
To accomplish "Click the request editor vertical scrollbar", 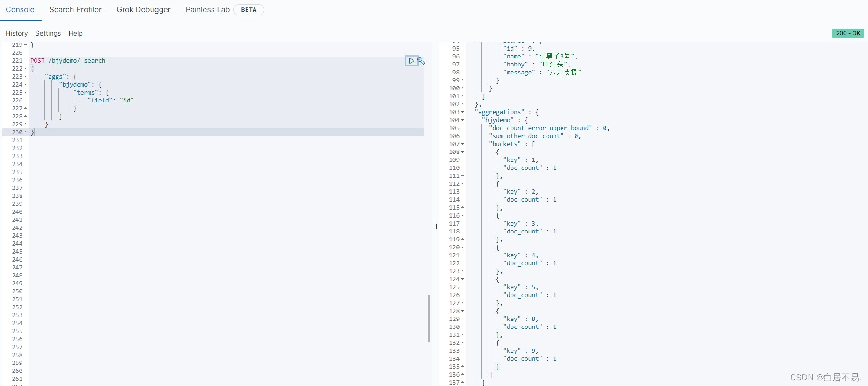I will (429, 319).
